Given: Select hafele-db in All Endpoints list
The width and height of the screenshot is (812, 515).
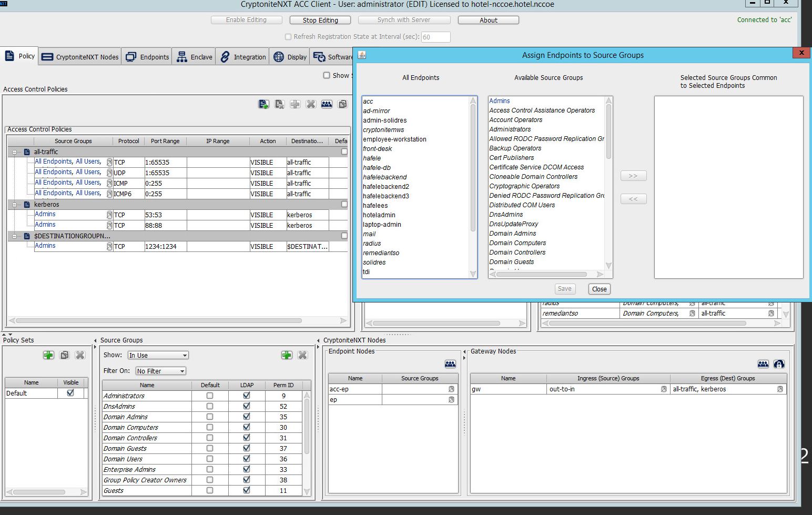Looking at the screenshot, I should pyautogui.click(x=377, y=168).
